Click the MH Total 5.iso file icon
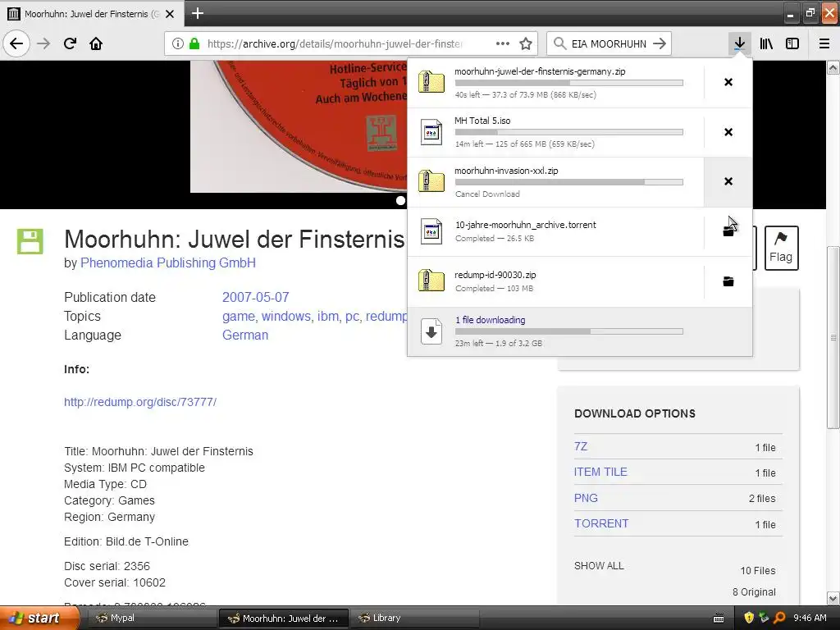The image size is (840, 630). point(431,132)
